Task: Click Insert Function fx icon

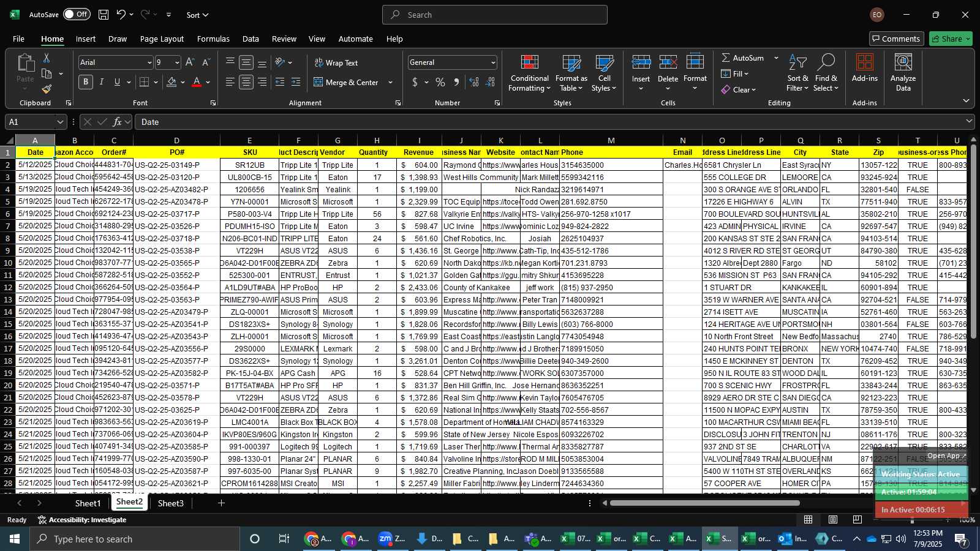Action: 117,122
